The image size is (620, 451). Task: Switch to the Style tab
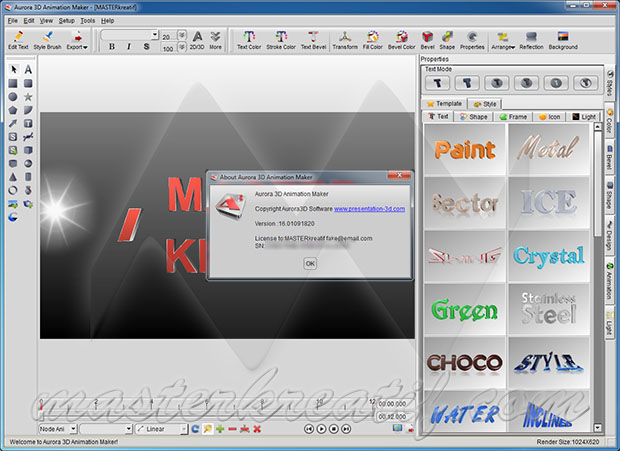coord(485,104)
